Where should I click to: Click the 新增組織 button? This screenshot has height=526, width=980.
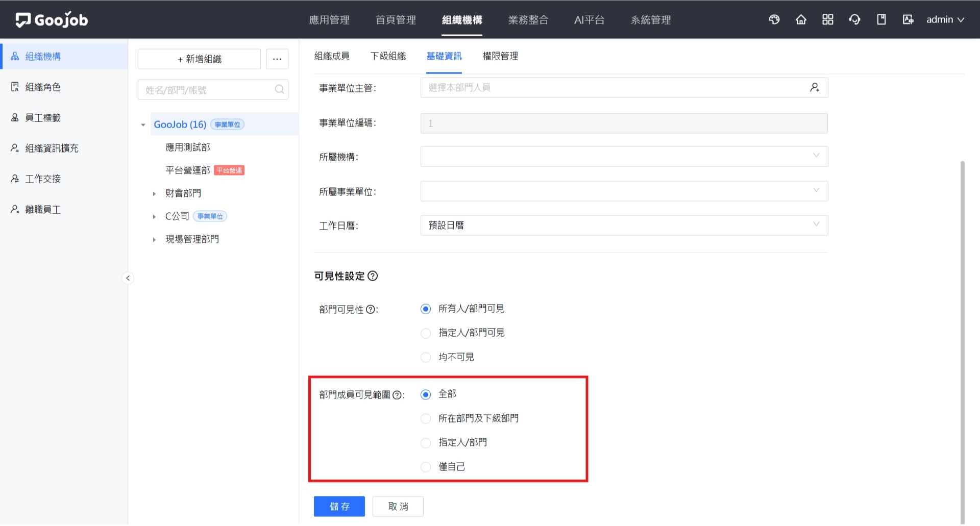[199, 59]
